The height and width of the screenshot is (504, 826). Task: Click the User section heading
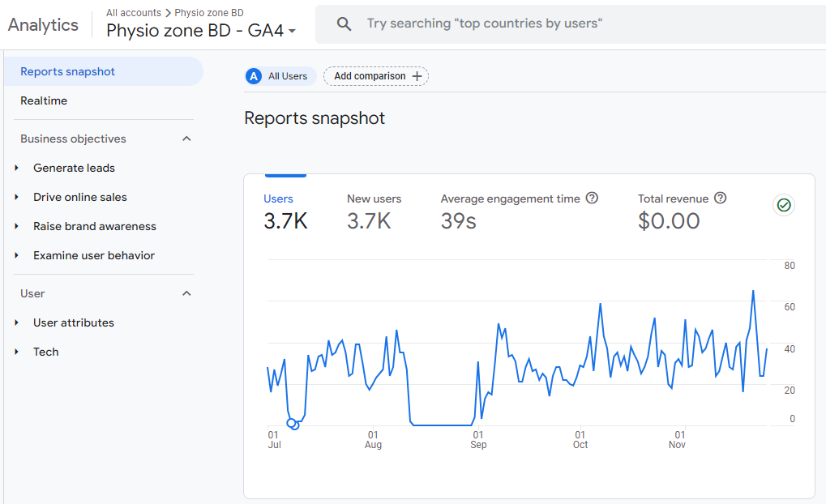pyautogui.click(x=32, y=293)
